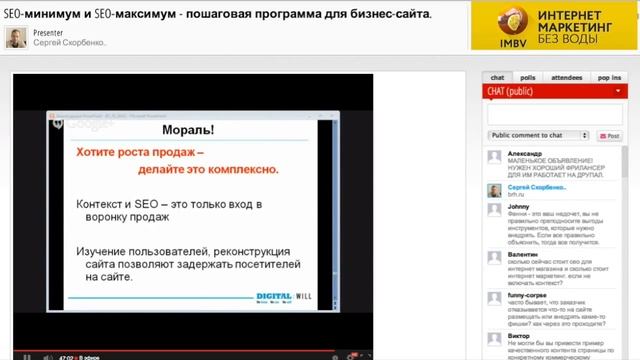Open the IMBV Интернет Маркетинг banner
Screen dimensions: 640x360
pos(553,25)
